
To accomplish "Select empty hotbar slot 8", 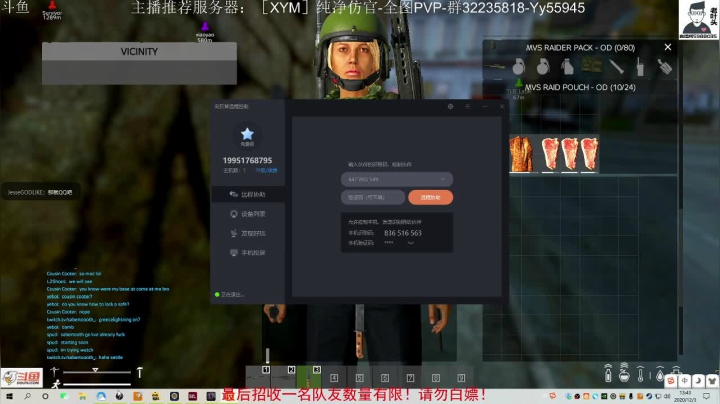I will [435, 378].
